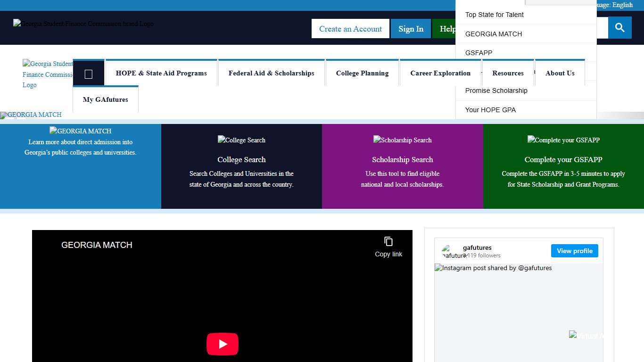Click the home icon in navigation bar
Viewport: 644px width, 362px height.
point(88,74)
